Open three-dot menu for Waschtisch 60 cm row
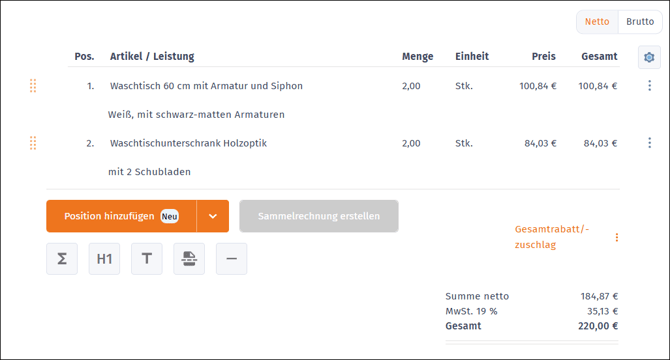 649,86
